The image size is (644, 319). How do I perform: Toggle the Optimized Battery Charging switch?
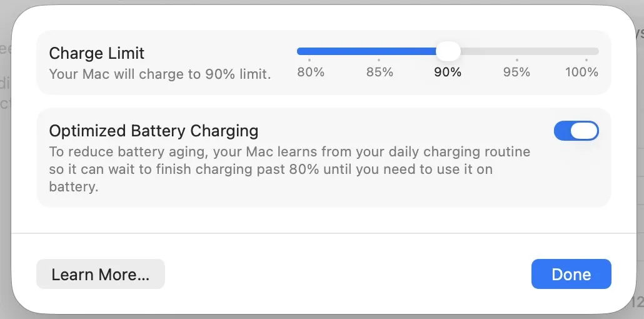[x=576, y=131]
